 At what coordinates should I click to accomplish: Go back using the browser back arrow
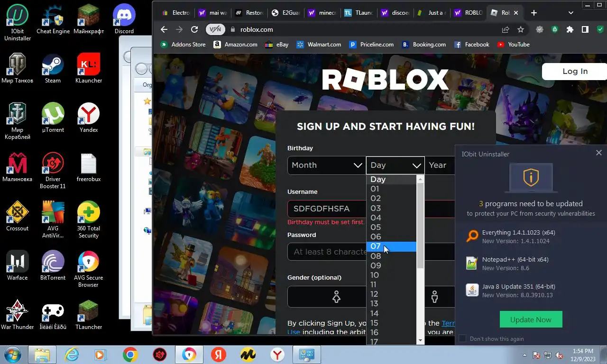[x=164, y=29]
